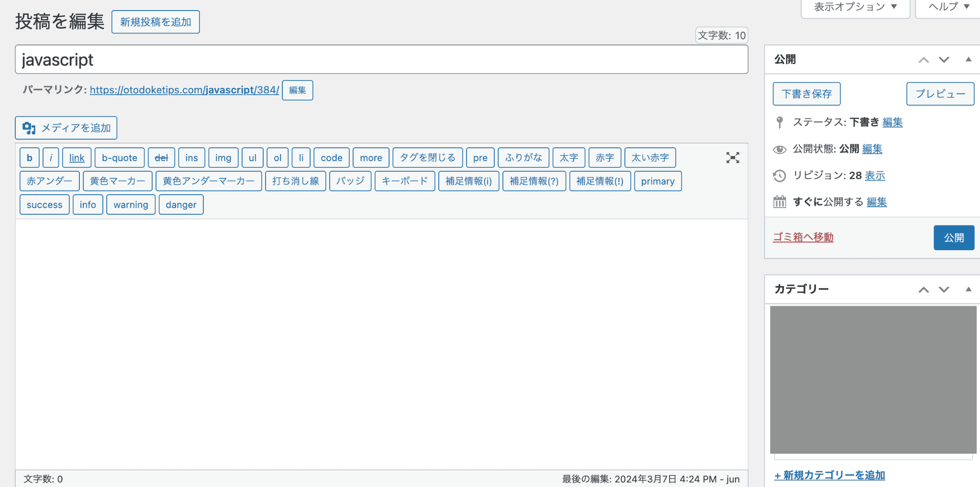This screenshot has height=487, width=980.
Task: Insert ins tag from toolbar
Action: coord(191,158)
